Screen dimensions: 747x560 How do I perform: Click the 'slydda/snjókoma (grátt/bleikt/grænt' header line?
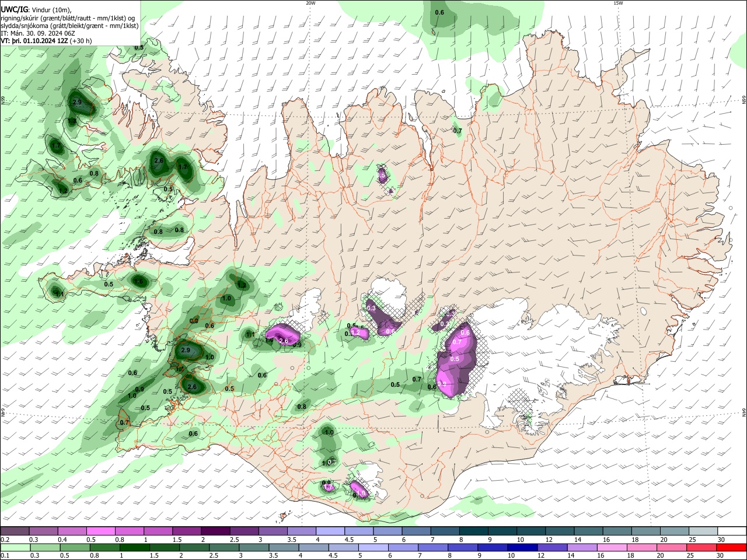(x=69, y=26)
